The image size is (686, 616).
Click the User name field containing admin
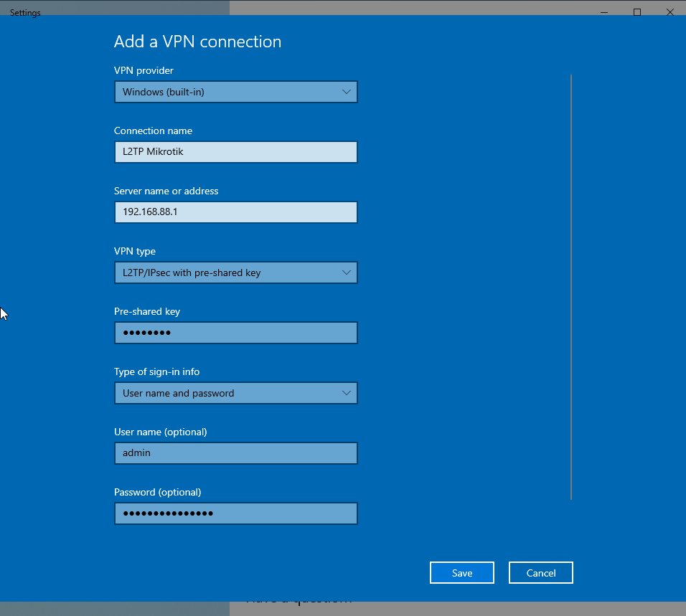pos(235,453)
